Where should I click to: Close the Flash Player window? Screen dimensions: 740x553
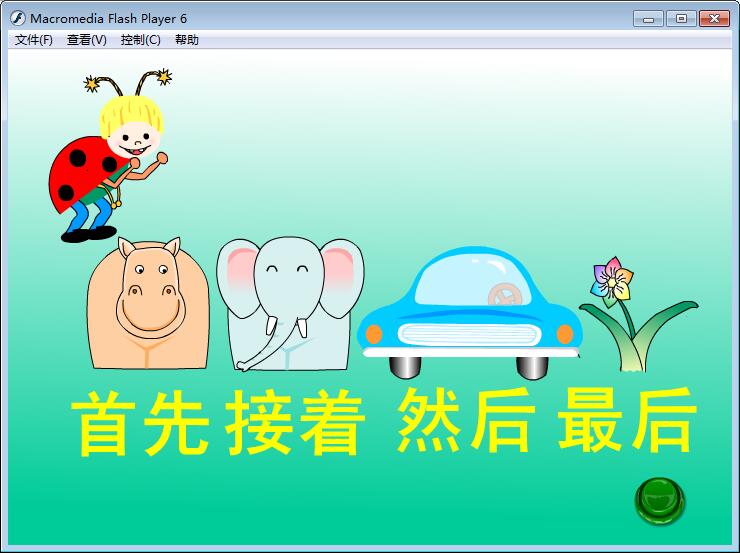[x=715, y=19]
